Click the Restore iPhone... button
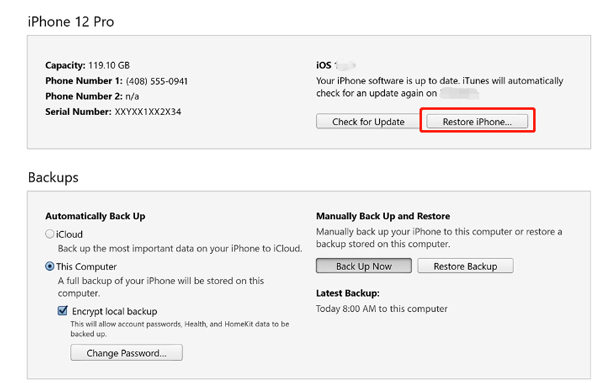This screenshot has height=383, width=600. [477, 122]
